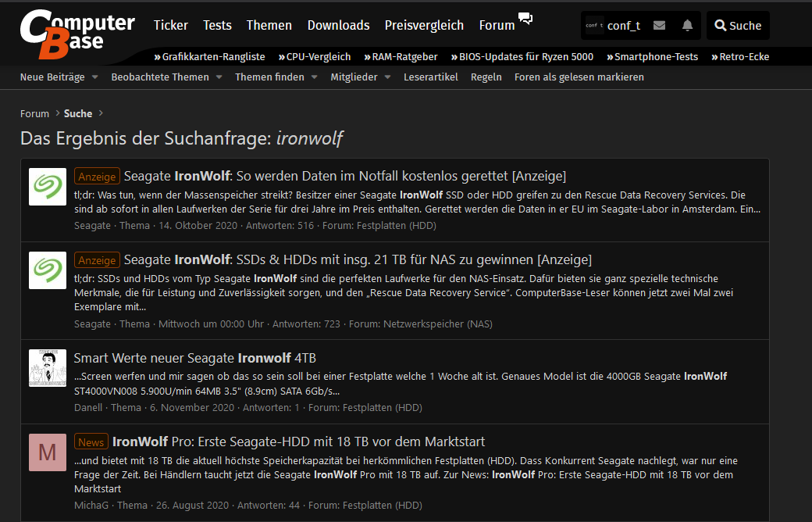Screen dimensions: 812x522
Task: Click the date 6. November 2020
Action: (192, 407)
